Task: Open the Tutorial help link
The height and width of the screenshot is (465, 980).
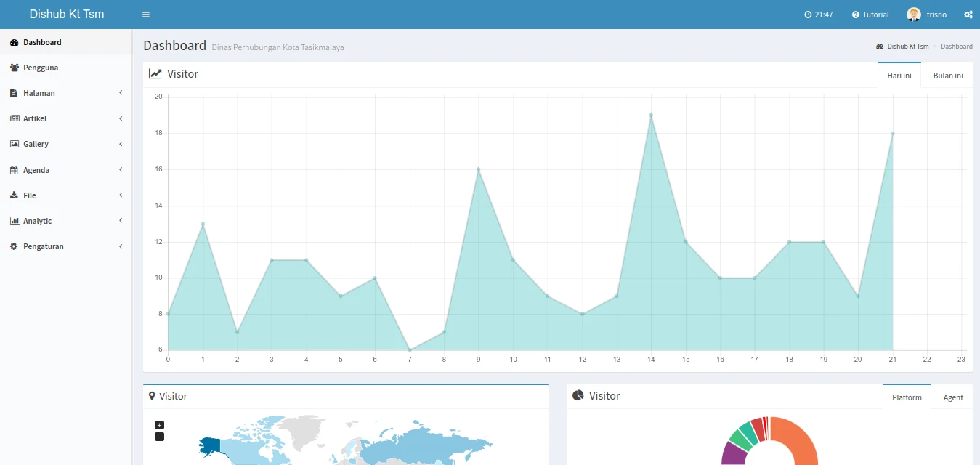Action: 870,15
